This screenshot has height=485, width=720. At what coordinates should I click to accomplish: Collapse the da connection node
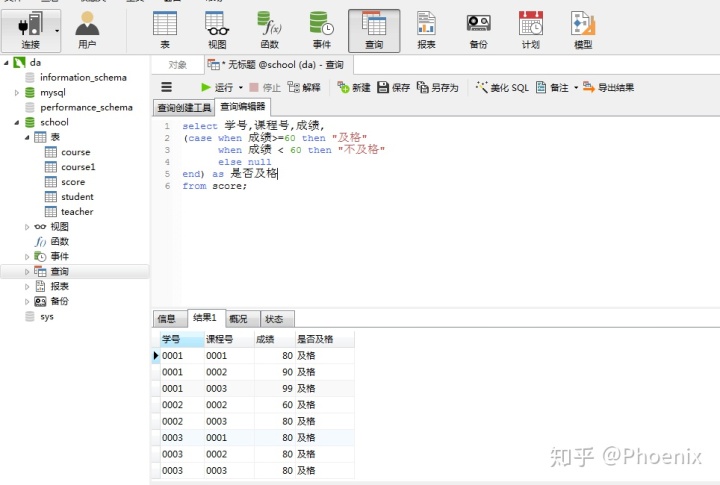click(6, 62)
